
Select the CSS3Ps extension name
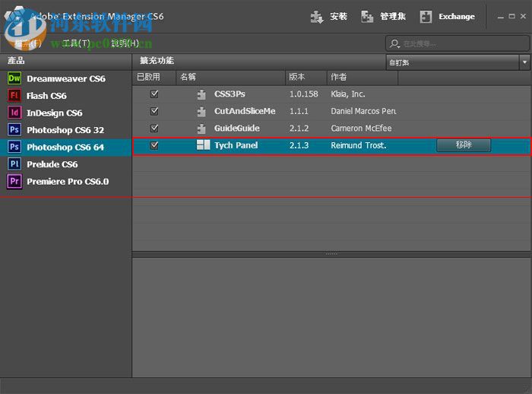230,94
